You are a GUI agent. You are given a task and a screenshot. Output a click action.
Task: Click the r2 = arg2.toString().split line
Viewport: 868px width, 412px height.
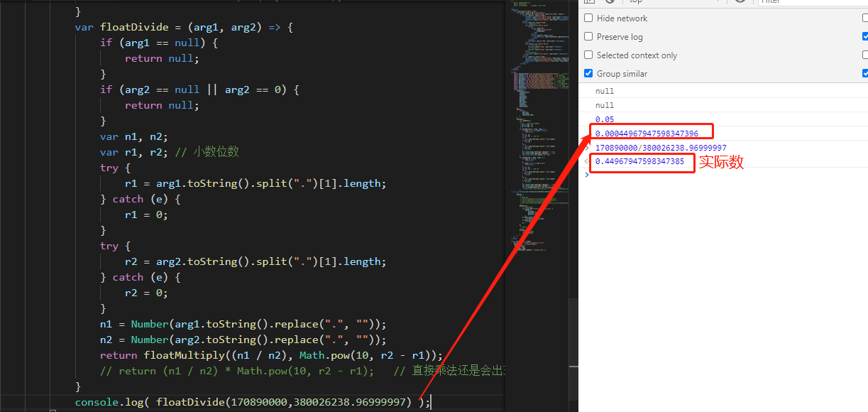[256, 261]
